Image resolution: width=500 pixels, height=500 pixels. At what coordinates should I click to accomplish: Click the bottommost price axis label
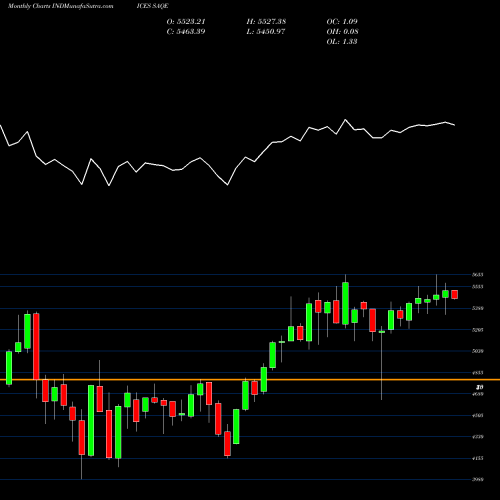click(x=478, y=479)
